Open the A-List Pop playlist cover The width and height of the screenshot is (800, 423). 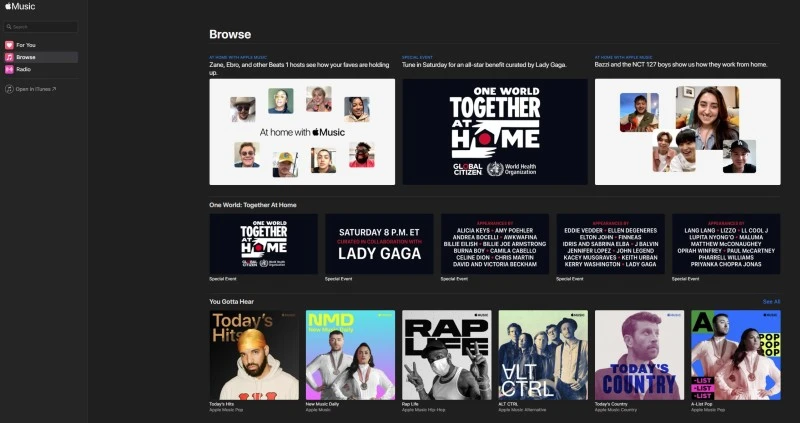click(736, 355)
